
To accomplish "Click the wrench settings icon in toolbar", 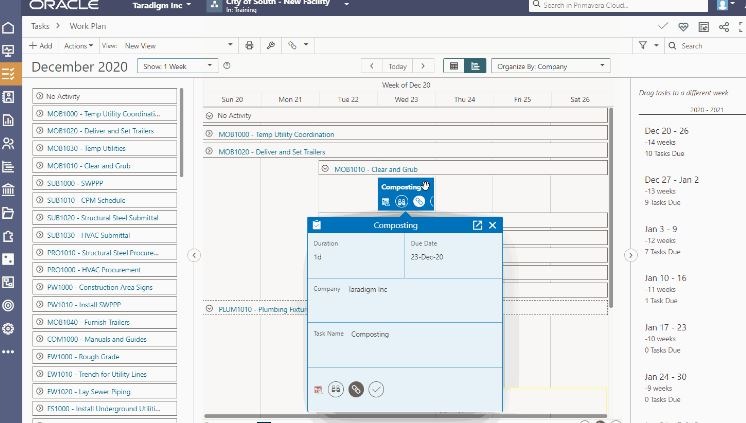I will 271,46.
